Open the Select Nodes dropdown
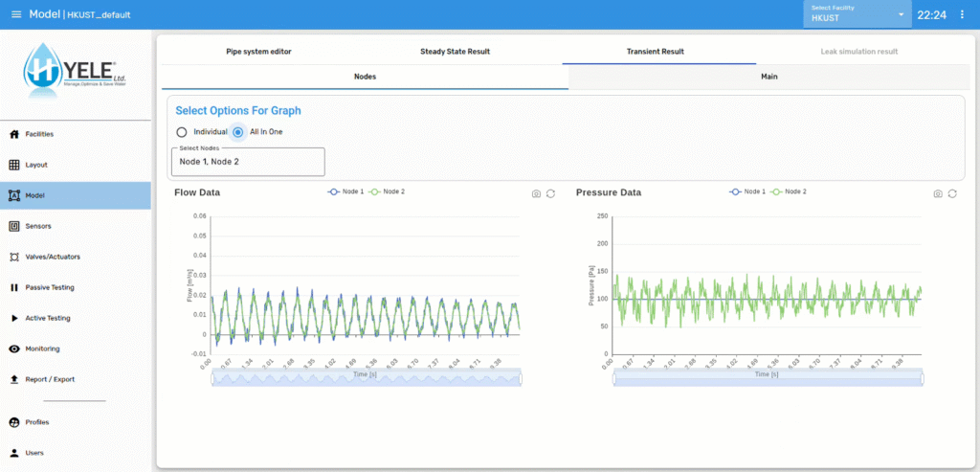 248,162
